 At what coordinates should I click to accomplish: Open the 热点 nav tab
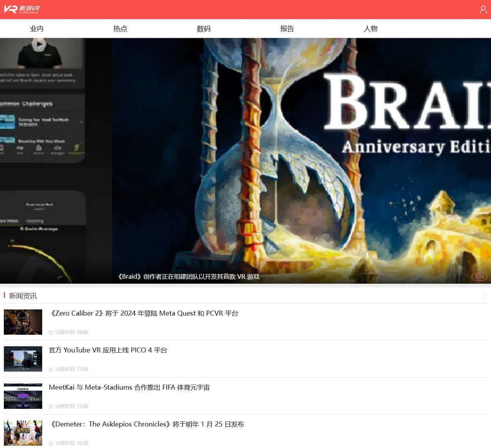[120, 29]
